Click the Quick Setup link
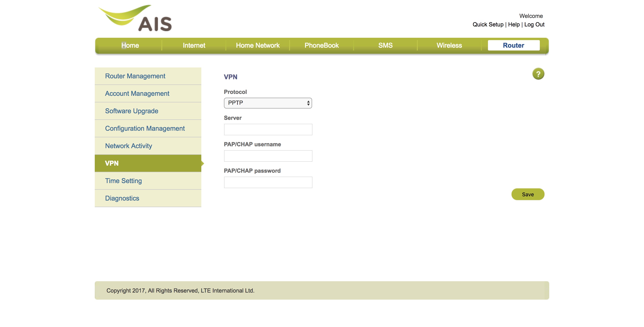This screenshot has height=327, width=644. point(488,25)
